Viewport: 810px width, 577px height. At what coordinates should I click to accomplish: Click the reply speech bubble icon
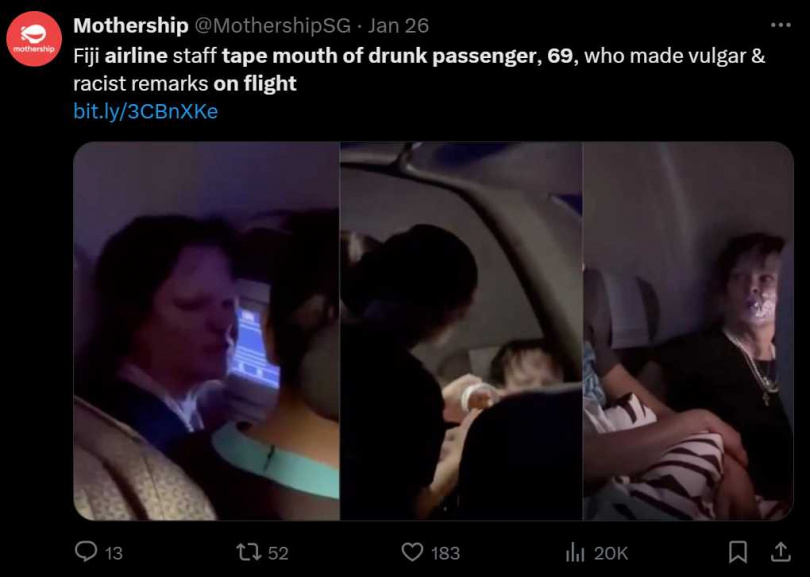(x=87, y=551)
